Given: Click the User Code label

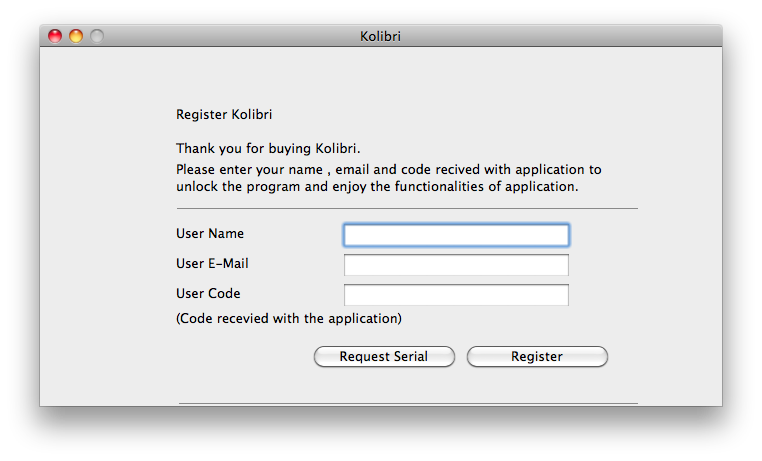Looking at the screenshot, I should pyautogui.click(x=208, y=294).
